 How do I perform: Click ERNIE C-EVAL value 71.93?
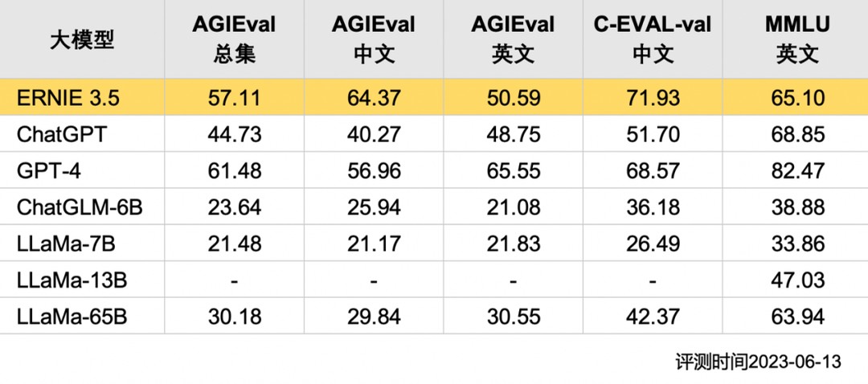pos(653,97)
